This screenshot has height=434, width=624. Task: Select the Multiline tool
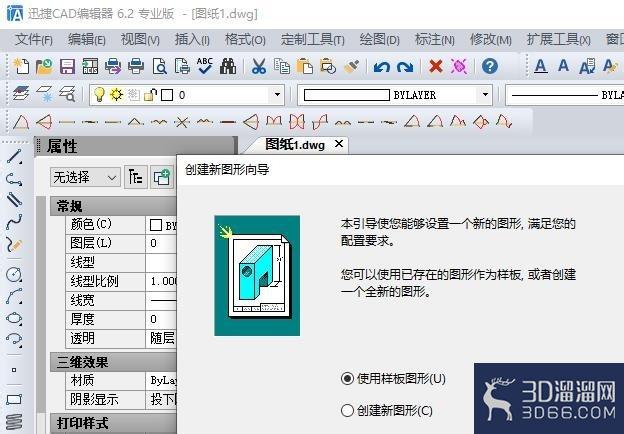[14, 200]
